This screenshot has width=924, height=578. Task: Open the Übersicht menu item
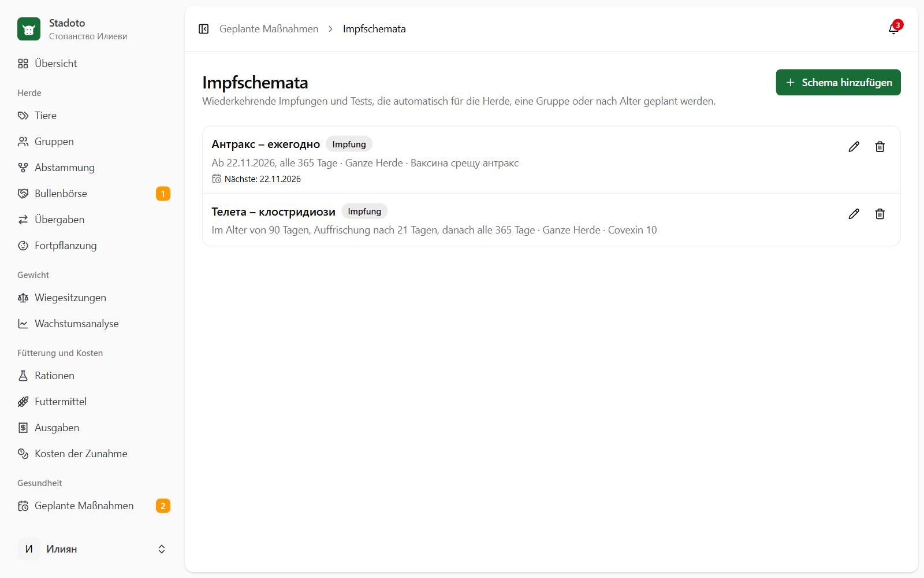click(x=94, y=64)
